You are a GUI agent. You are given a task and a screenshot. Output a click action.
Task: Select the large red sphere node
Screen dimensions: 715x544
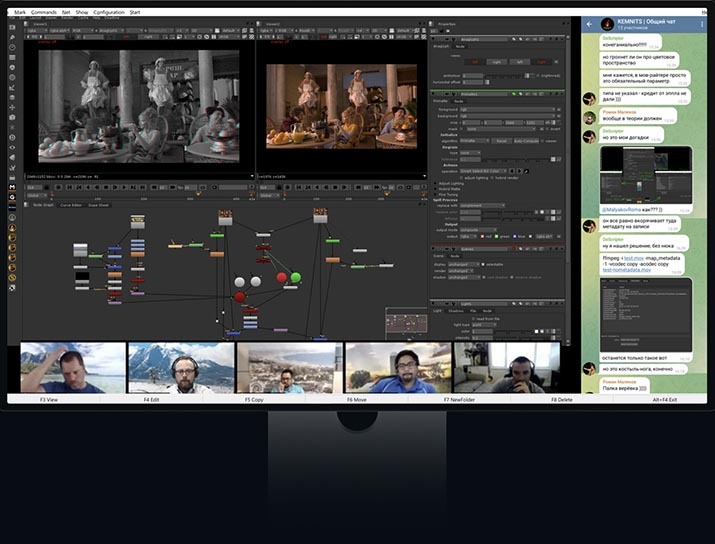[x=239, y=297]
